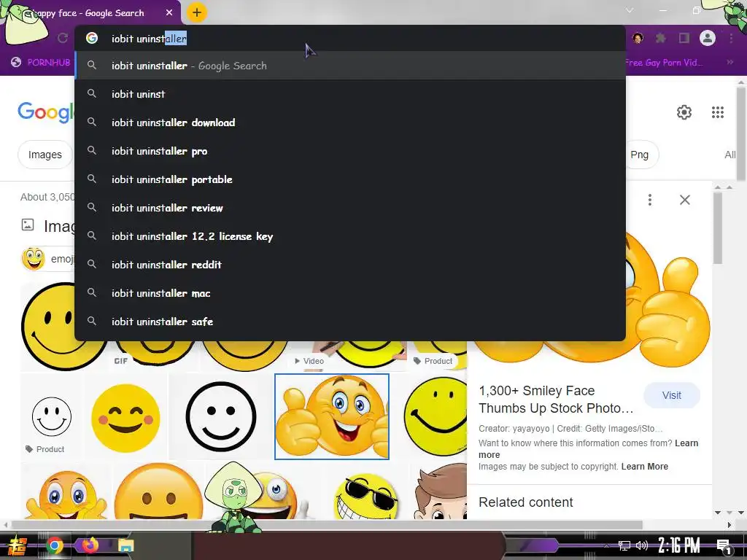Select suggestion 'iobit uninst'
This screenshot has width=747, height=560.
click(350, 94)
